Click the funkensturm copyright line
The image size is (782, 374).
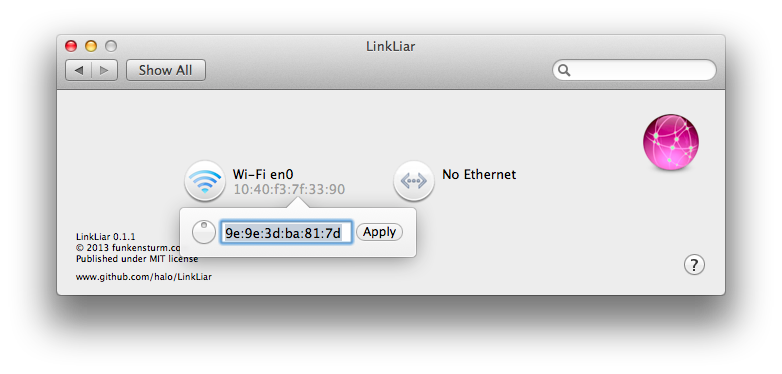(x=128, y=247)
